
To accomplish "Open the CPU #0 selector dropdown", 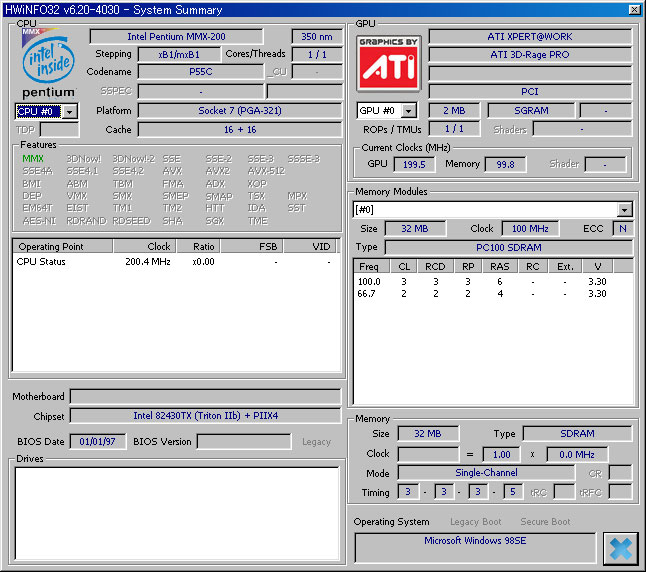I will pyautogui.click(x=70, y=111).
